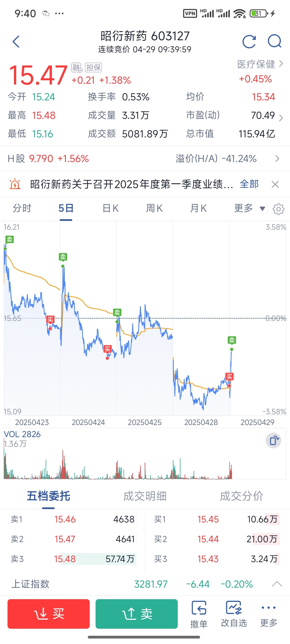
Task: Expand the 上证指数 index panel
Action: 277,584
